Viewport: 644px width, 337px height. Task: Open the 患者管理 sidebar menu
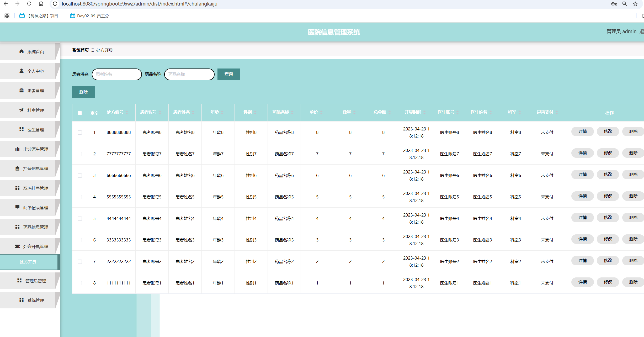(30, 91)
